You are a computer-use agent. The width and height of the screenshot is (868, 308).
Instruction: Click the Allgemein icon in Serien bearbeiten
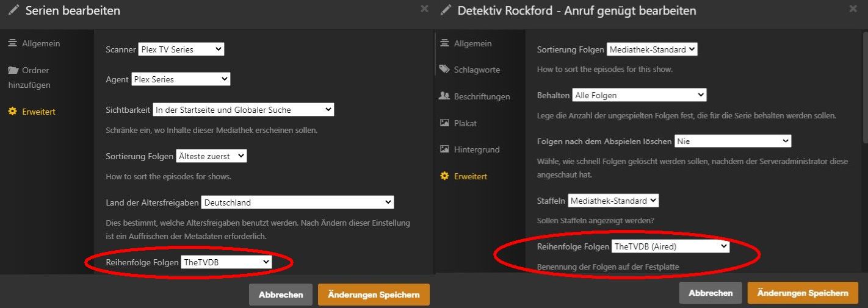[12, 43]
